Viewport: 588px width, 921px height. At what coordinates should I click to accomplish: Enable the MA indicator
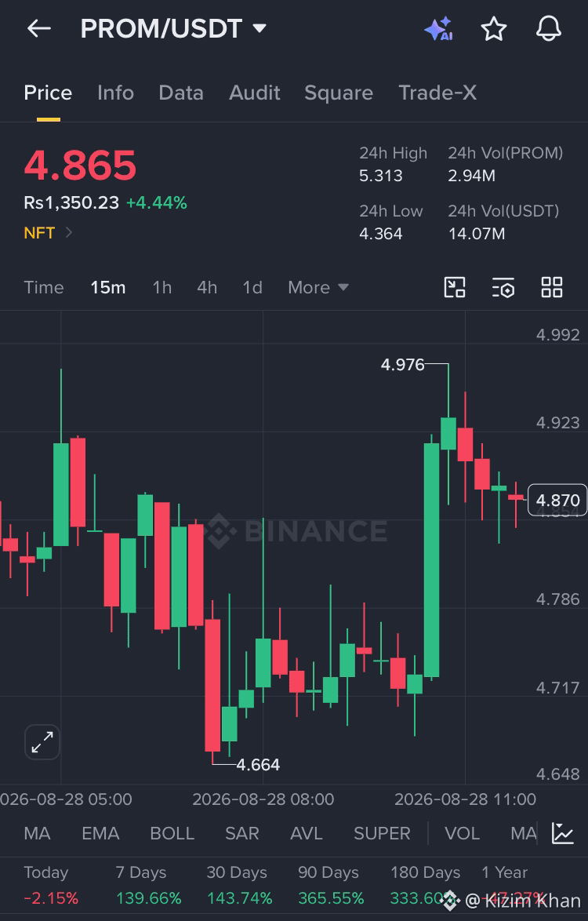pyautogui.click(x=37, y=833)
